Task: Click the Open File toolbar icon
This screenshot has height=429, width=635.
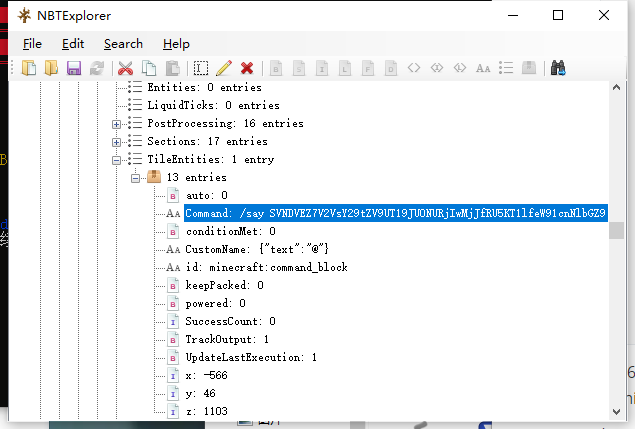Action: pyautogui.click(x=30, y=68)
